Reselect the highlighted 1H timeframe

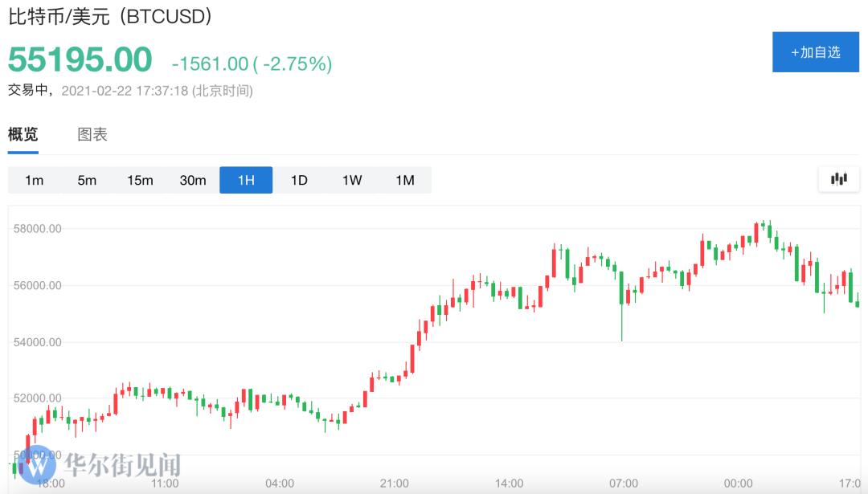coord(246,180)
